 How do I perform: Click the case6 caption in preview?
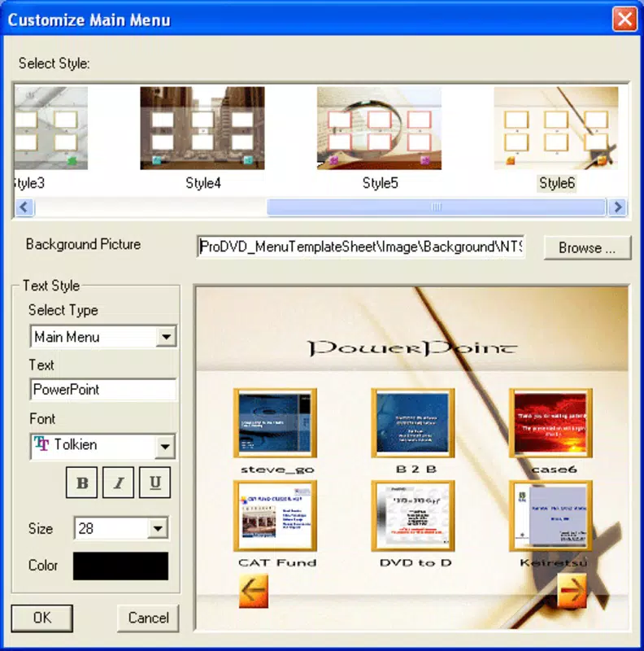tap(554, 470)
